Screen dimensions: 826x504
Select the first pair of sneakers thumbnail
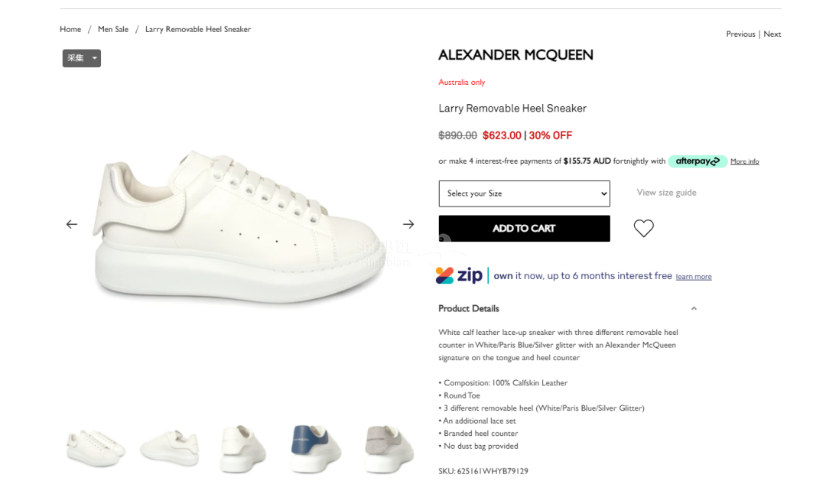[x=96, y=448]
